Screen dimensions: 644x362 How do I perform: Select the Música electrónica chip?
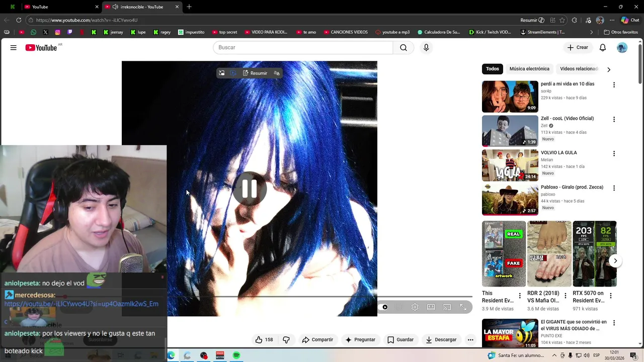point(529,69)
